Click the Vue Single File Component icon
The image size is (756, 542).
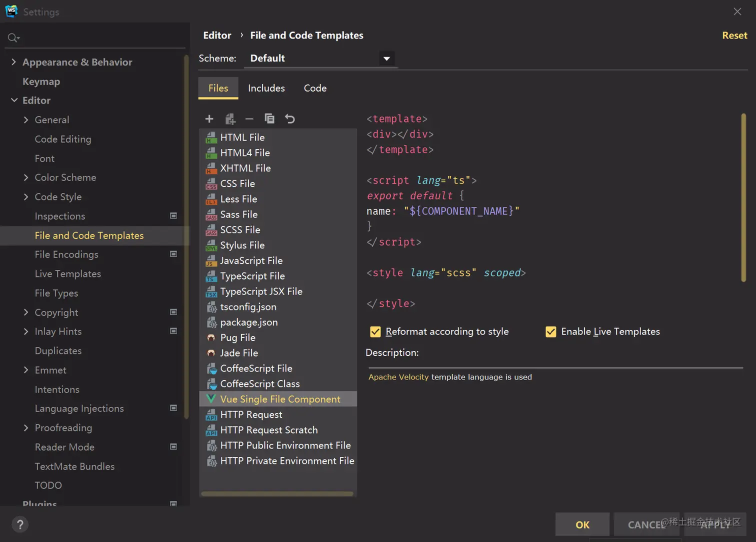pos(211,399)
